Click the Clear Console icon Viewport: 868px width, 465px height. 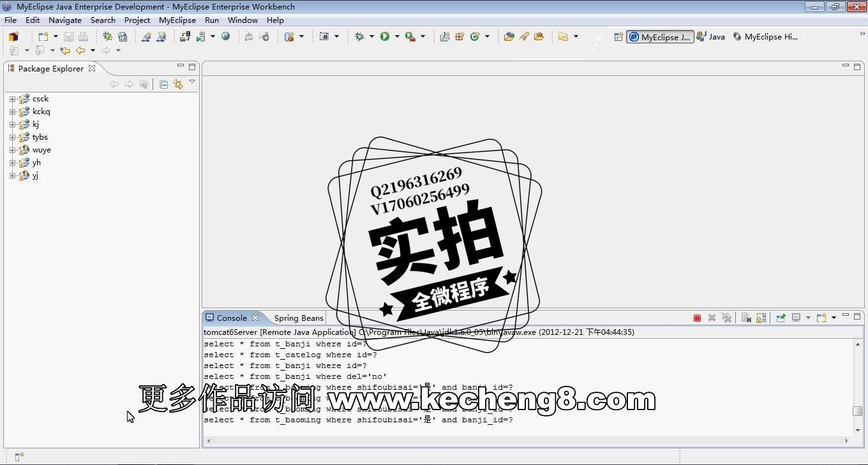click(x=746, y=318)
